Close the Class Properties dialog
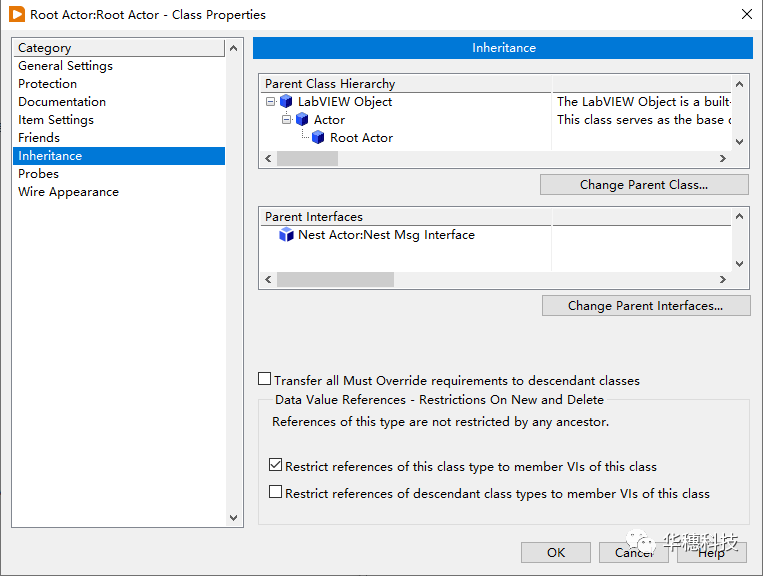The image size is (763, 576). (745, 14)
